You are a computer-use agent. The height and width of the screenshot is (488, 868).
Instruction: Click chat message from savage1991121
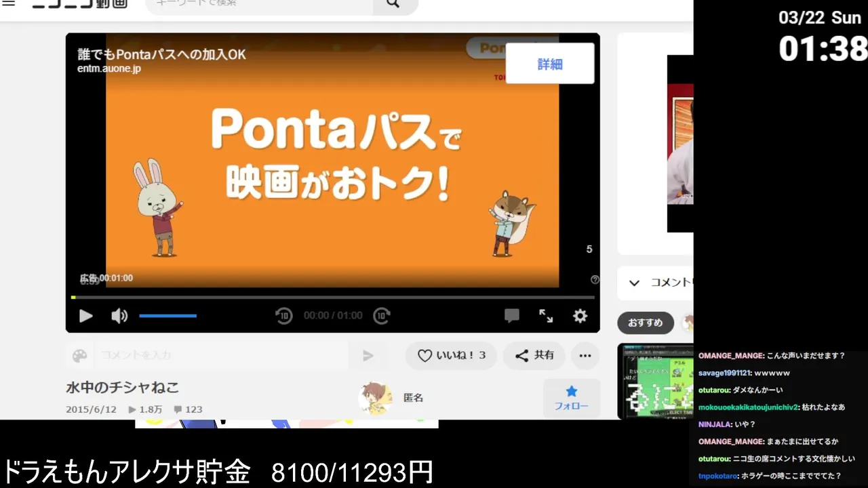(744, 373)
